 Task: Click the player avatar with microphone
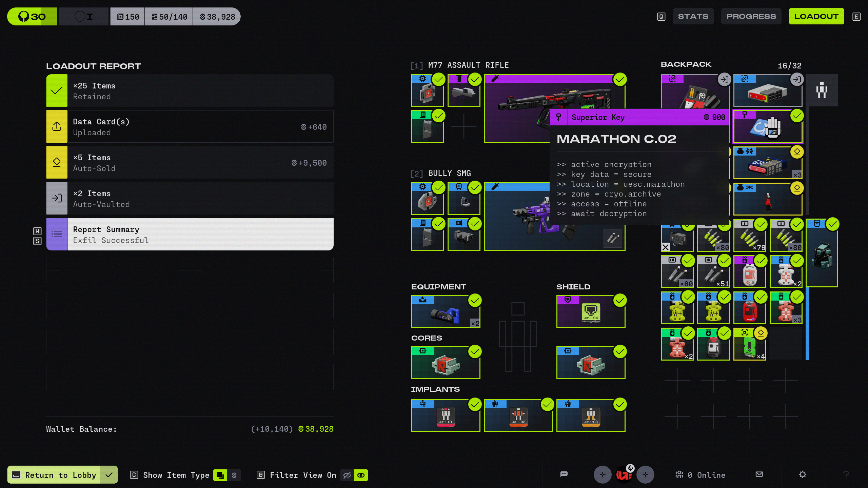point(624,474)
